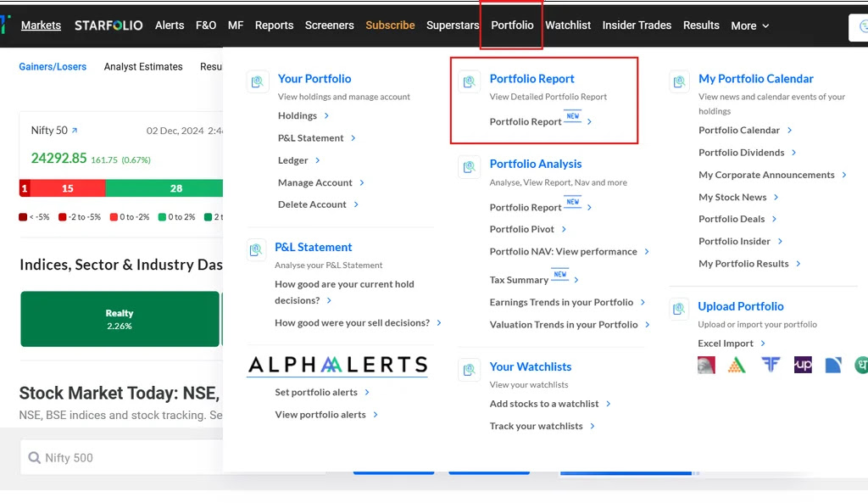
Task: Click the Your Portfolio section icon
Action: pos(258,82)
